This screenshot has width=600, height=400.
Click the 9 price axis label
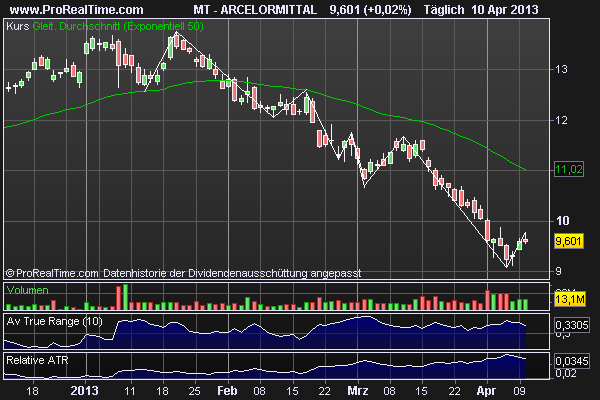point(558,271)
